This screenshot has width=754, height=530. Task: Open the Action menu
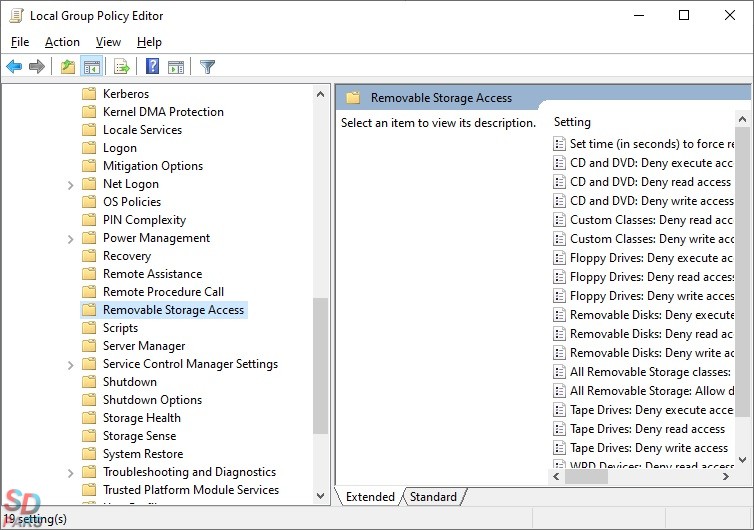pos(62,42)
